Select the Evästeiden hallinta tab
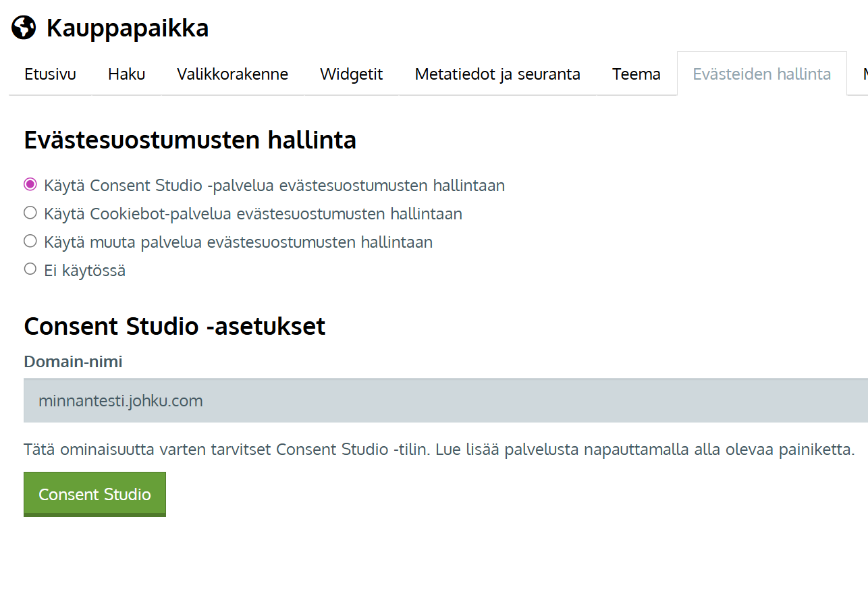This screenshot has width=868, height=596. click(761, 74)
